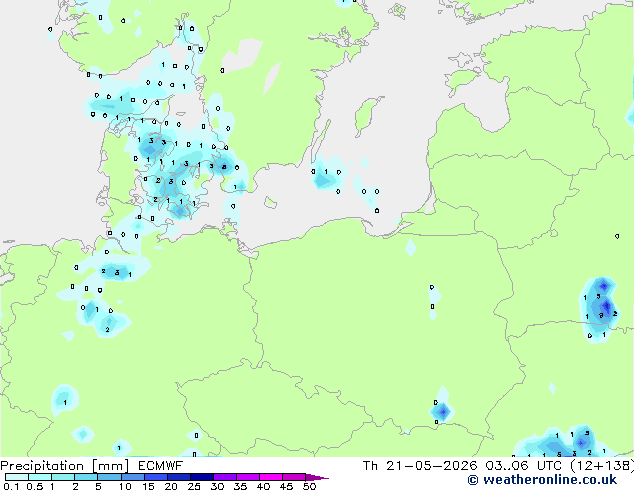The image size is (634, 490).
Task: Click the '[mm]' unit label
Action: (110, 466)
